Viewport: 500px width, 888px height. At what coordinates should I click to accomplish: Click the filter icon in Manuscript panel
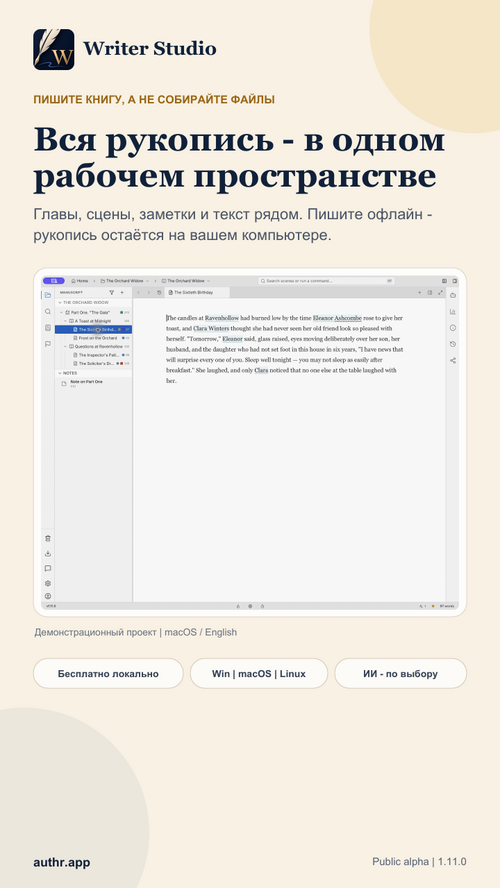point(112,293)
